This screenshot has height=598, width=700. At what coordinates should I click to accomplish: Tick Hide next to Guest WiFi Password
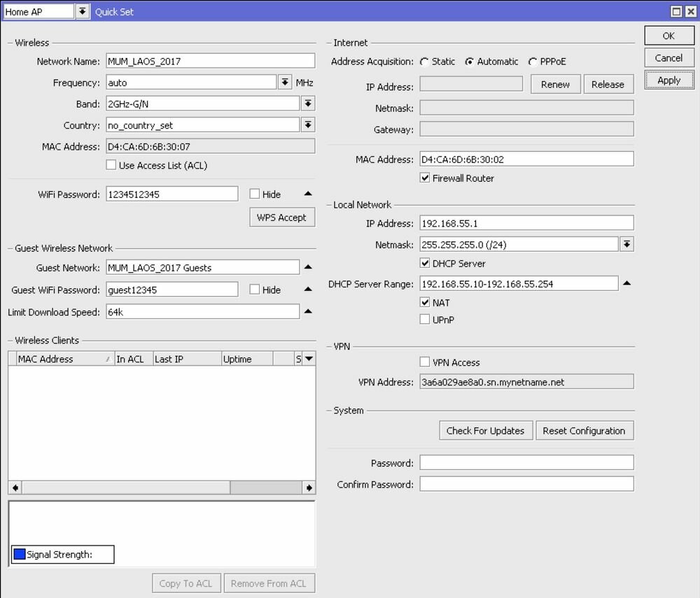[x=255, y=290]
